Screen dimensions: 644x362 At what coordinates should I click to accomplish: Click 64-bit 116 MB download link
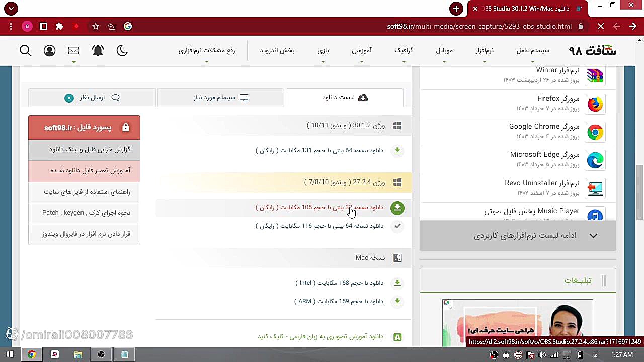coord(319,226)
